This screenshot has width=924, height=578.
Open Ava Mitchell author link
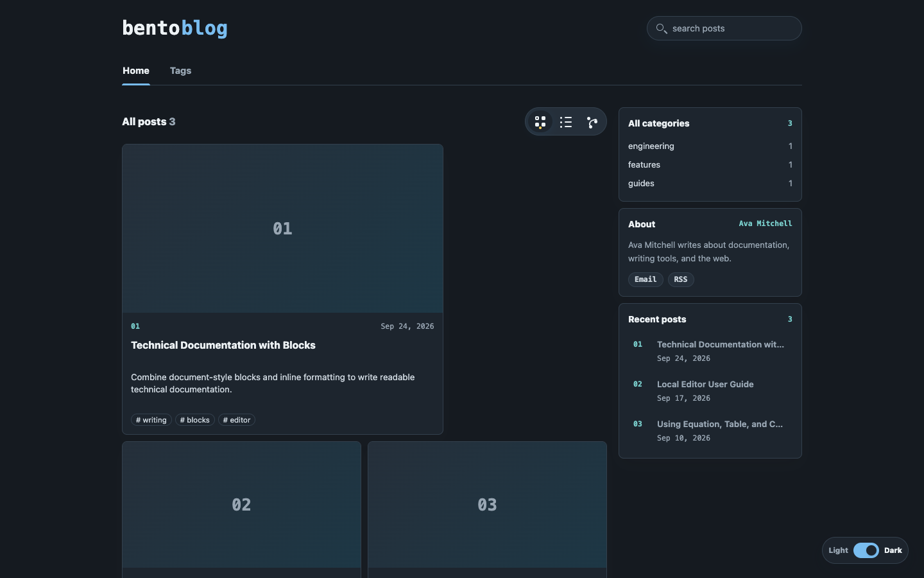[x=766, y=223]
